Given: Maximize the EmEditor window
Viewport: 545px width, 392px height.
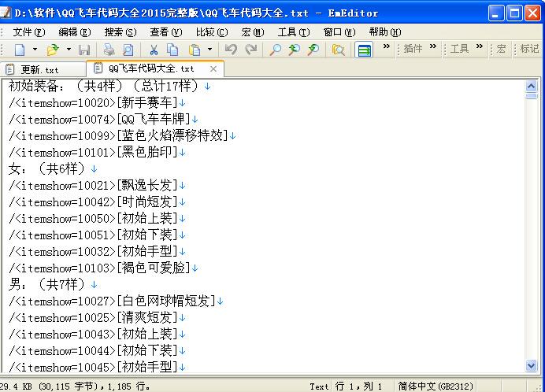Looking at the screenshot, I should [514, 13].
